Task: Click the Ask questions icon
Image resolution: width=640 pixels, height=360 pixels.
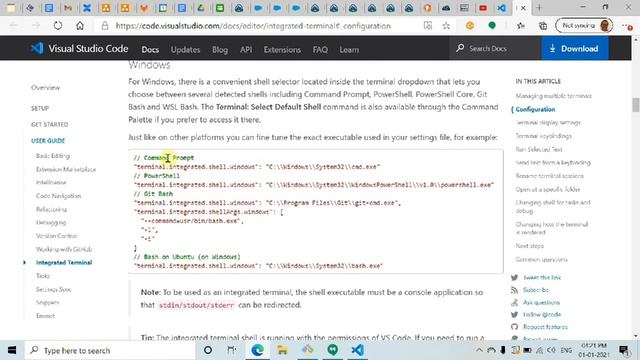Action: (x=514, y=302)
